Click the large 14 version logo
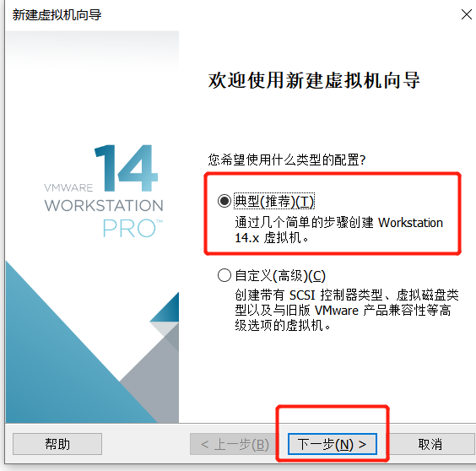This screenshot has width=476, height=471. 127,168
